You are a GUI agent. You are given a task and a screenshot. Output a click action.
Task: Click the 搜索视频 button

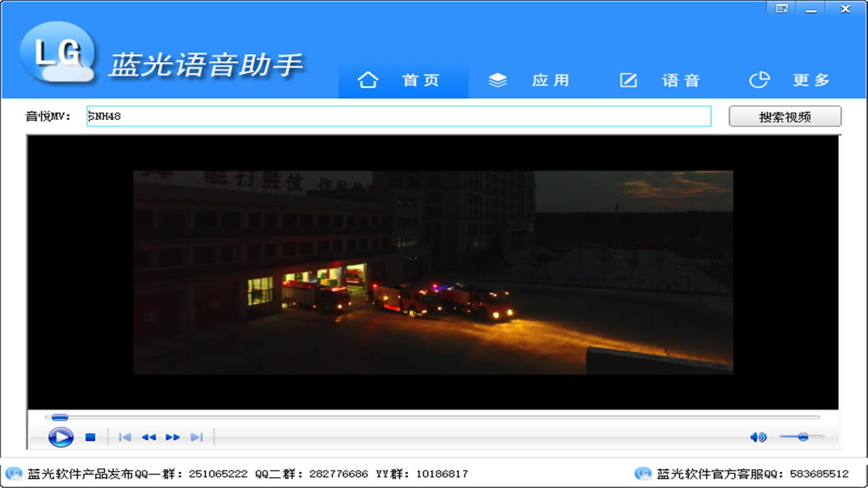click(x=785, y=117)
